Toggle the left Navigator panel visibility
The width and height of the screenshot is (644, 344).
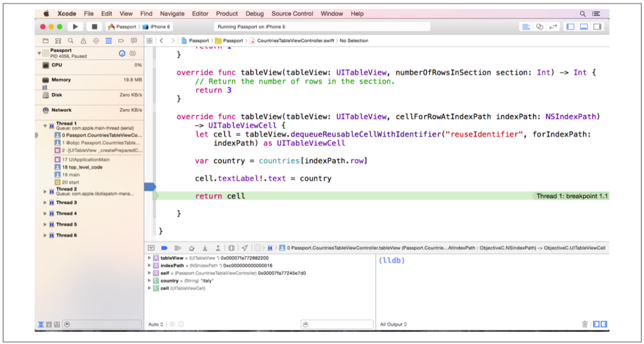[x=570, y=26]
